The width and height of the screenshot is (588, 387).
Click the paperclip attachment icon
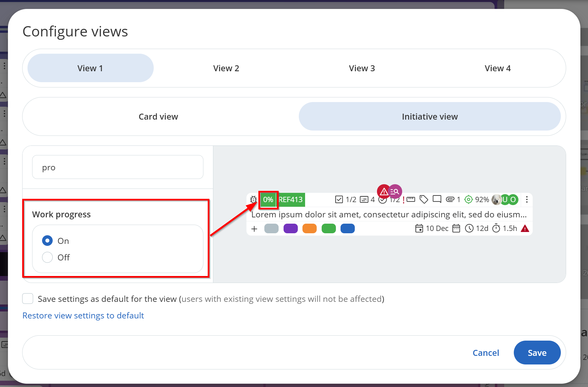(450, 199)
